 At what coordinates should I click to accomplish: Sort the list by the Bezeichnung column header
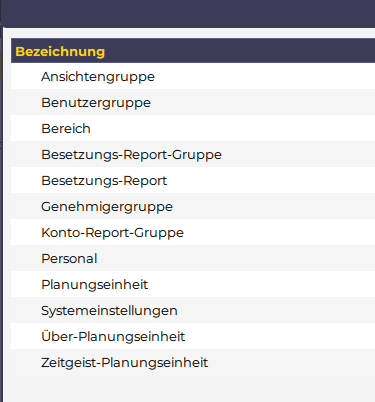60,52
